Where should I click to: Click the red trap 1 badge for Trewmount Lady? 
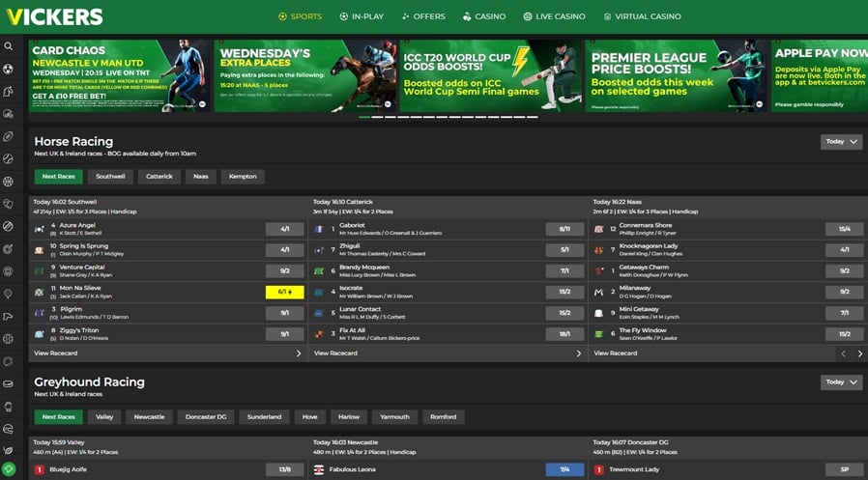(598, 469)
